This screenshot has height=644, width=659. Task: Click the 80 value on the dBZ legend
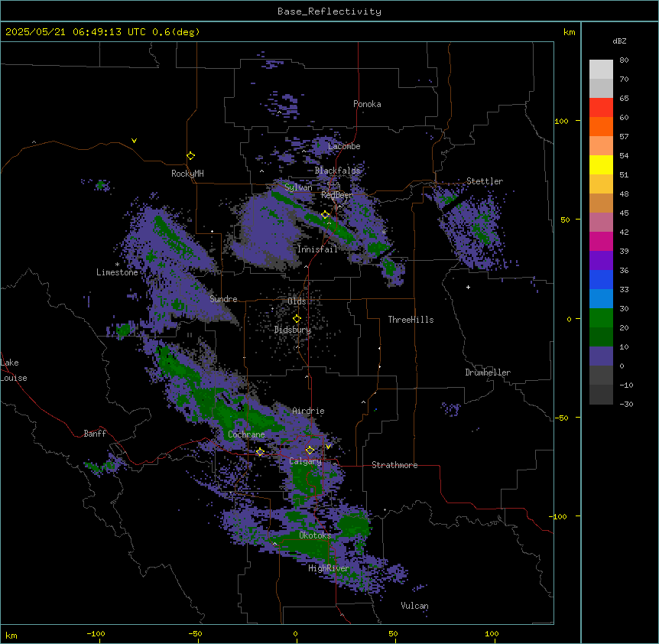click(624, 60)
